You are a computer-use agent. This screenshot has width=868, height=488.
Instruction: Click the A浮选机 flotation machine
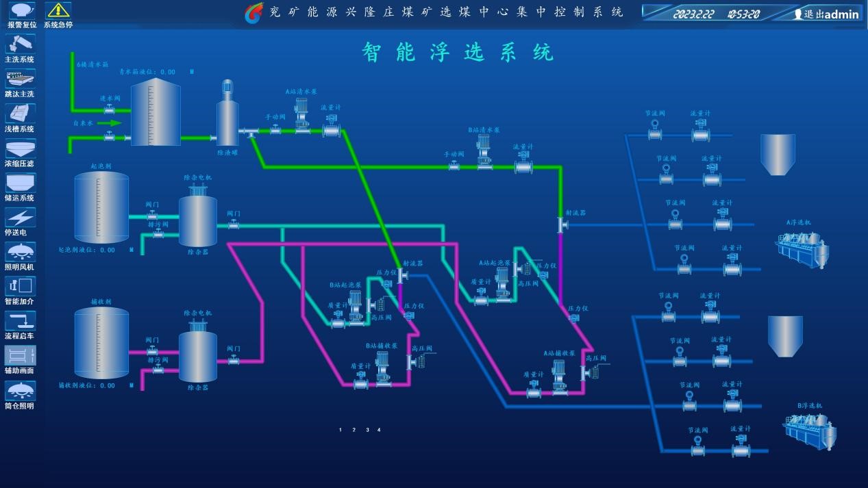[802, 247]
